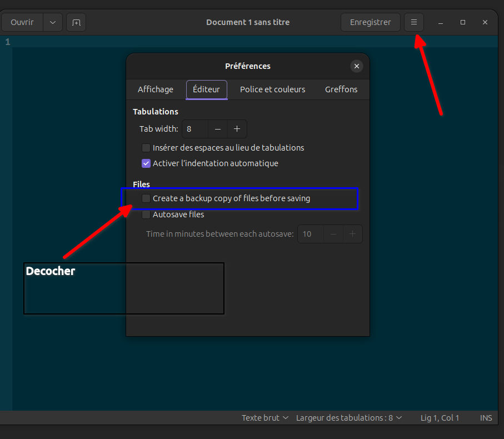Go to the Greffons tab
504x439 pixels.
click(341, 89)
